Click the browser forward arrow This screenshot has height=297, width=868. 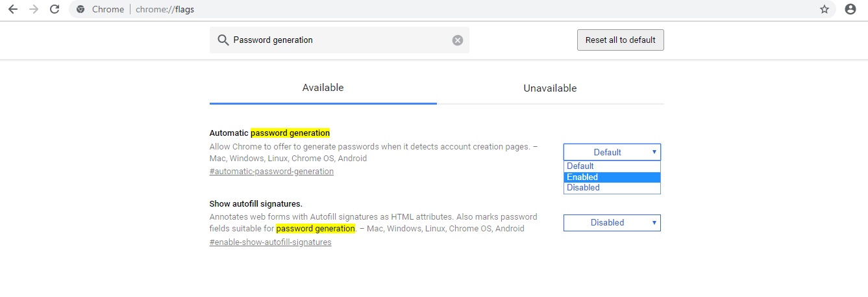pyautogui.click(x=33, y=9)
